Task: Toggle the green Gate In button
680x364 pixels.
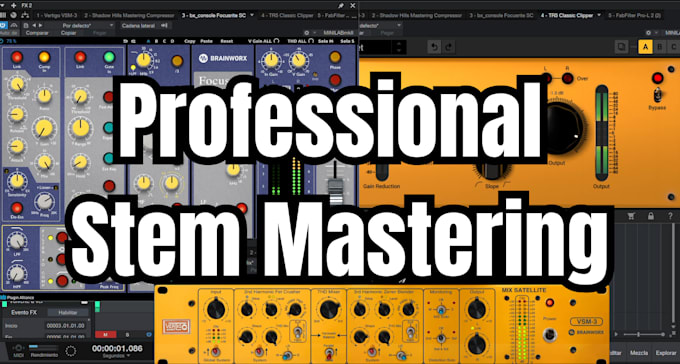Action: pyautogui.click(x=109, y=57)
